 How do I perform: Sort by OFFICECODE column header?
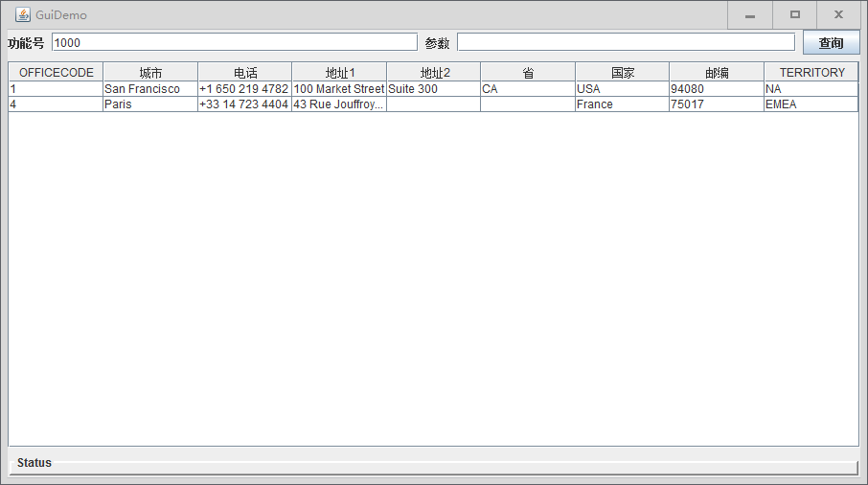point(56,73)
